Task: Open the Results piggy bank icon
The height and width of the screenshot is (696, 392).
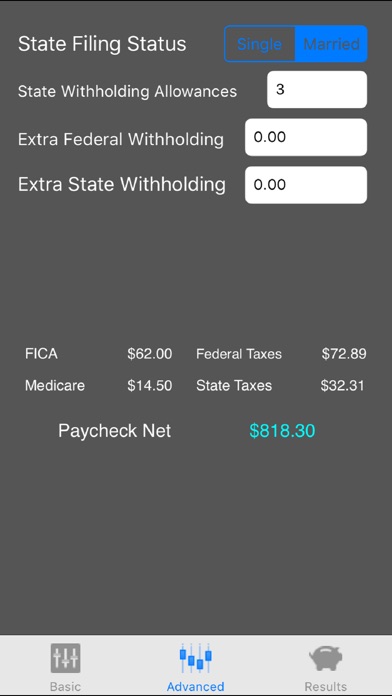Action: [x=325, y=658]
